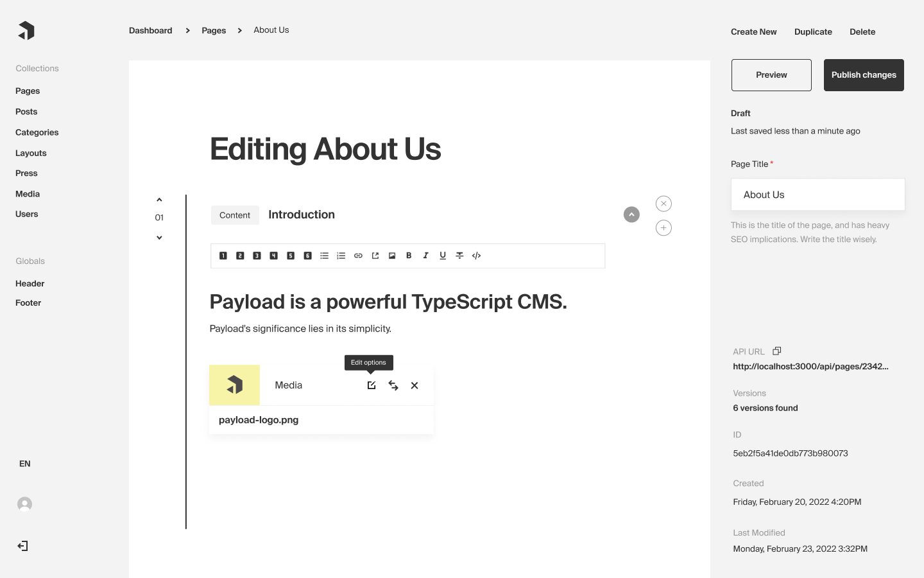Open the Footer global

[x=28, y=303]
